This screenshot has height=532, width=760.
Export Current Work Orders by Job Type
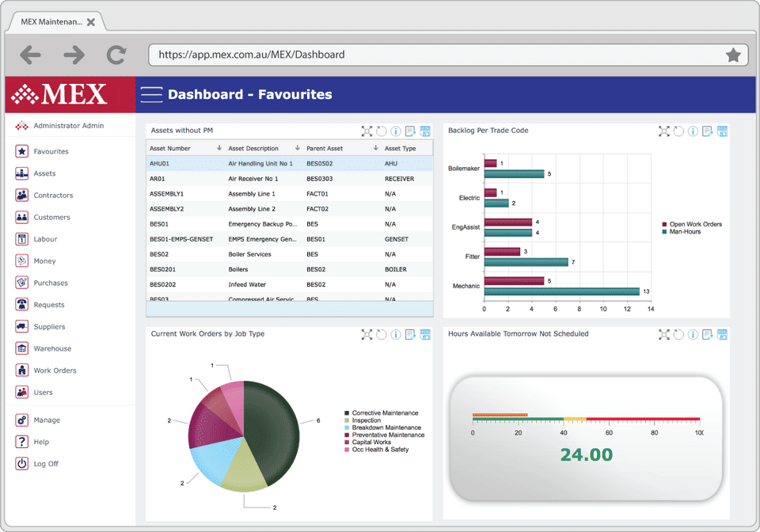coord(425,334)
